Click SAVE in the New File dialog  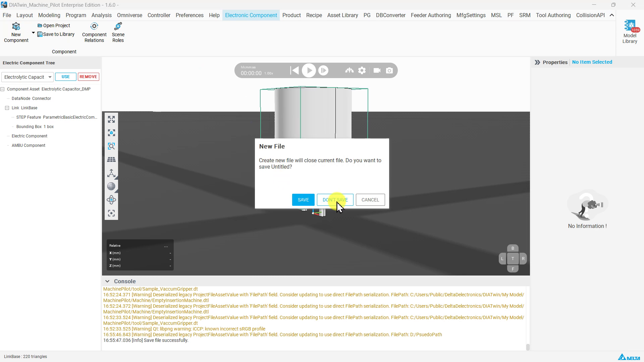303,200
